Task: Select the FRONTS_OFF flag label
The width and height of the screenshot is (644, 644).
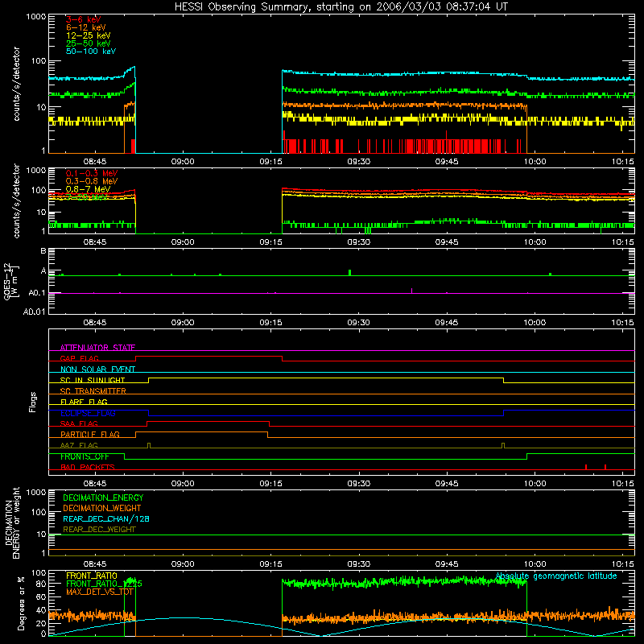Action: tap(85, 456)
